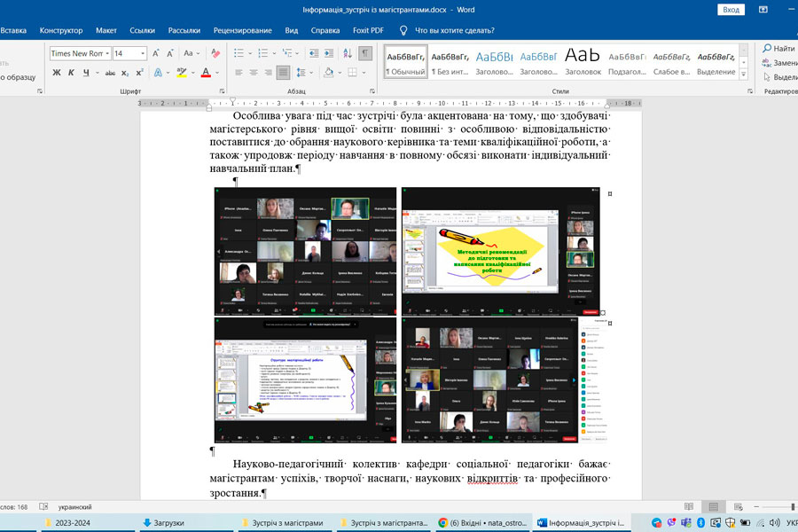Toggle bold formatting in the font group
798x532 pixels.
[x=56, y=73]
